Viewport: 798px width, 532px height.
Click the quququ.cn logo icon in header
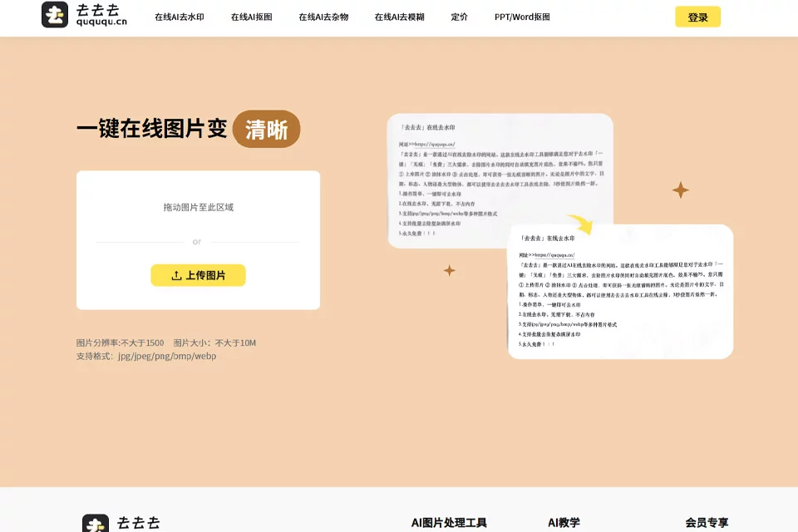click(55, 14)
